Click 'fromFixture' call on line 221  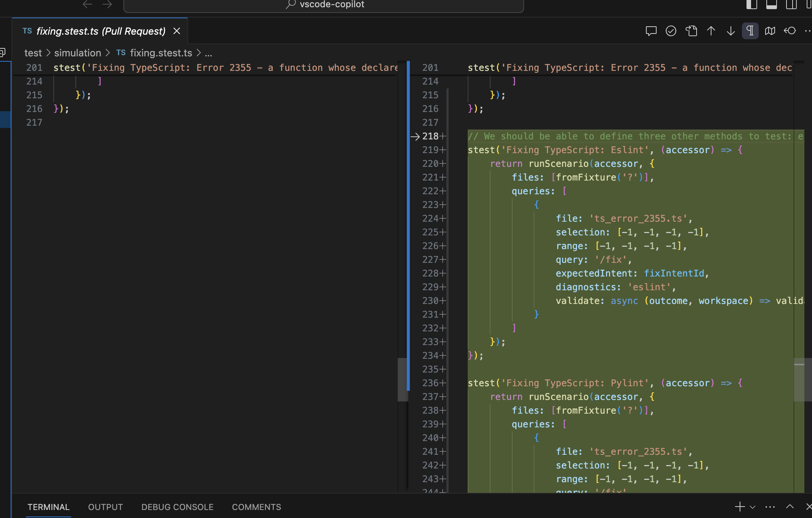click(586, 177)
